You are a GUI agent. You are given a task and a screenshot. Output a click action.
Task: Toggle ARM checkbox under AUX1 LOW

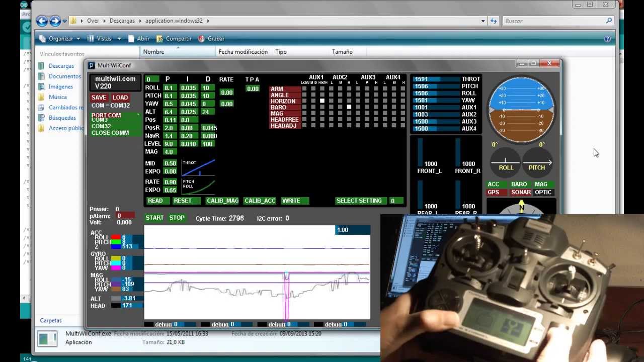coord(305,89)
